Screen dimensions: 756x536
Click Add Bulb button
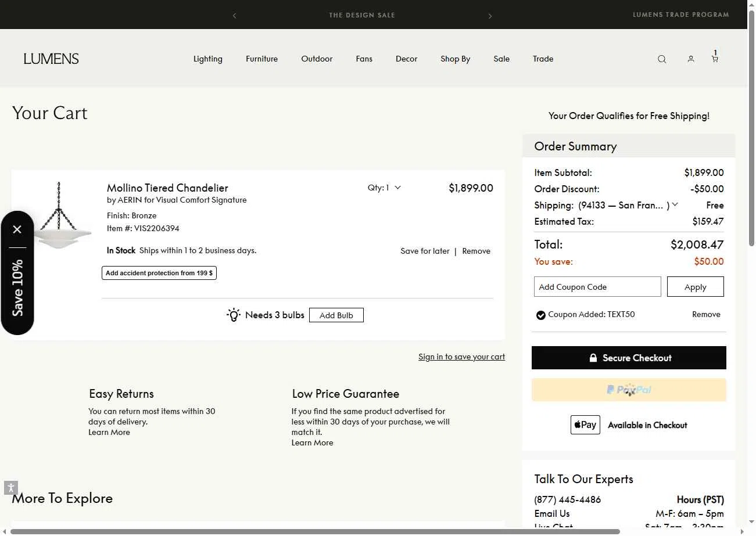click(336, 315)
